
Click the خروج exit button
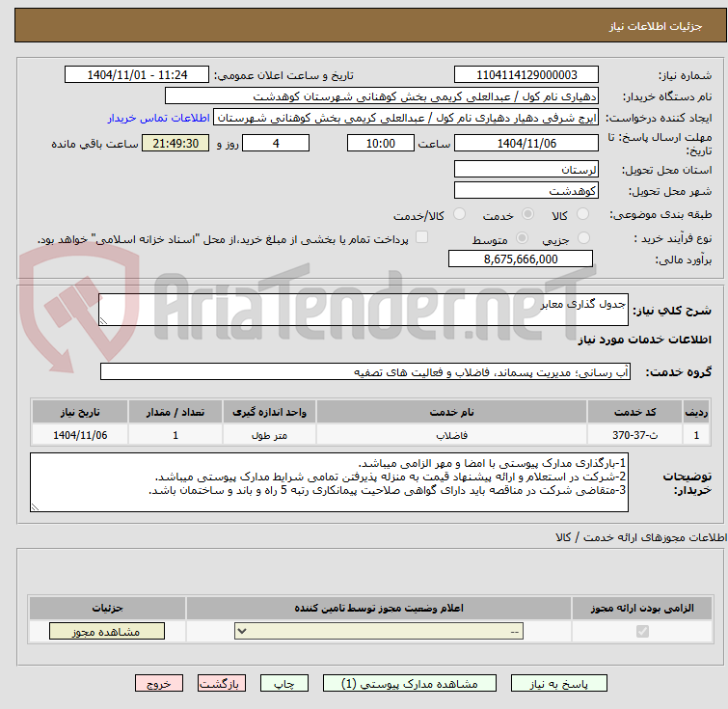coord(159,684)
